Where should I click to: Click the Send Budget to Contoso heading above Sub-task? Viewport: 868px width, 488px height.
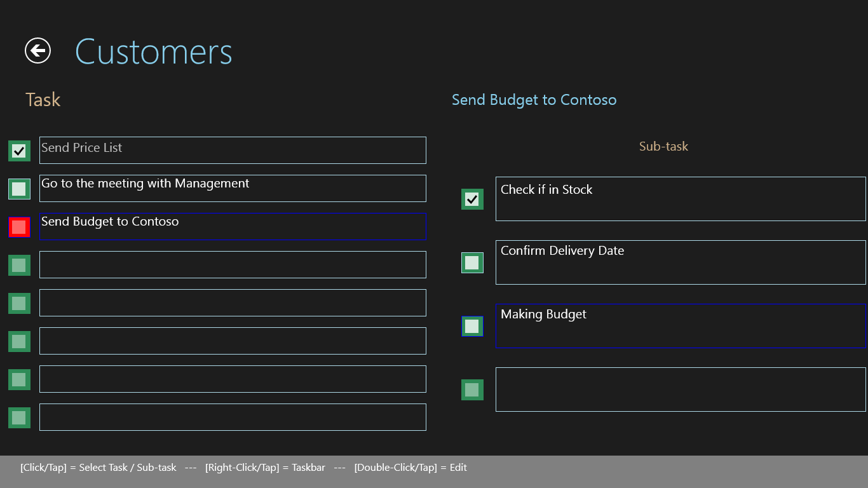(534, 100)
